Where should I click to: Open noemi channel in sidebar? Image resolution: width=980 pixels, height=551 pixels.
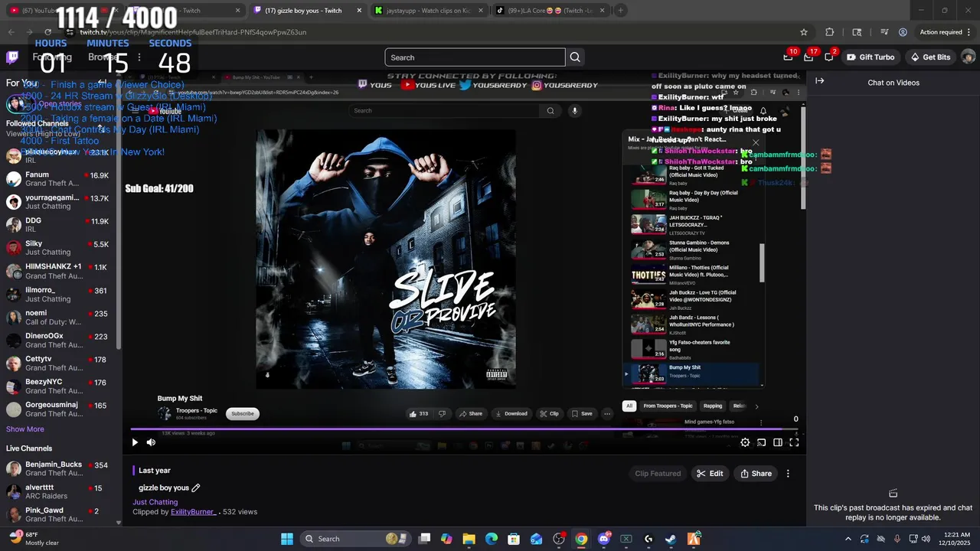58,318
